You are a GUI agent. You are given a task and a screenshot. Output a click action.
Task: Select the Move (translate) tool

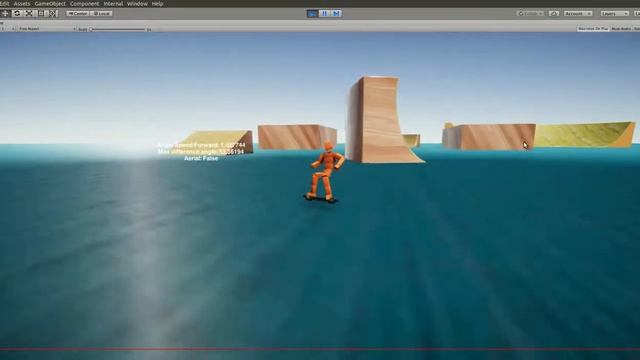click(5, 13)
